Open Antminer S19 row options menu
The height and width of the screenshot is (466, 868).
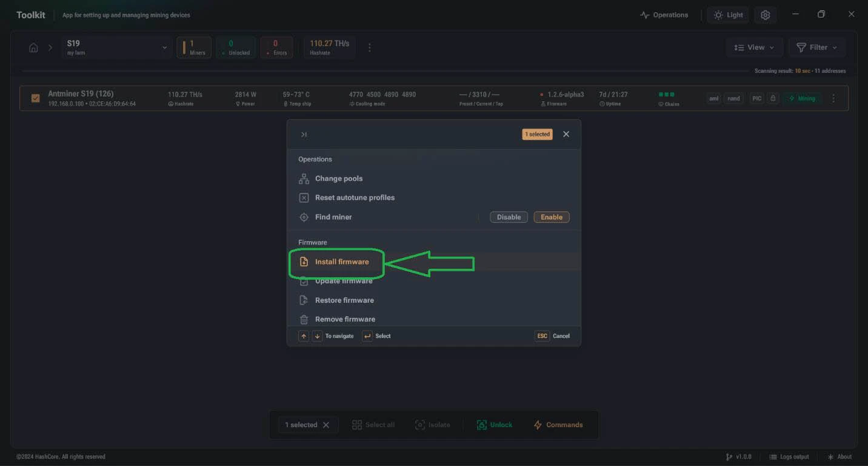[x=833, y=98]
